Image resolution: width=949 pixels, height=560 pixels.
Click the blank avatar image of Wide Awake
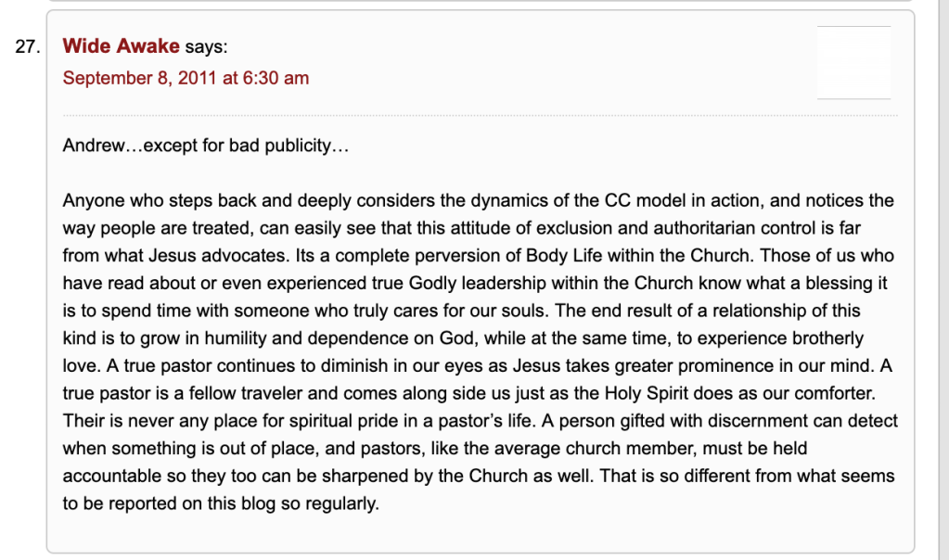(x=853, y=62)
